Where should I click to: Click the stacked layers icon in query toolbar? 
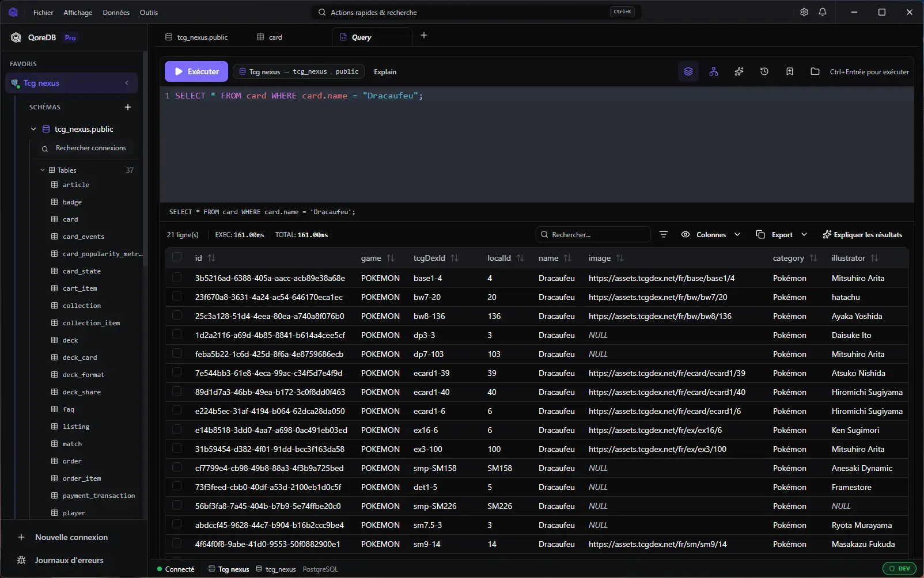tap(688, 71)
